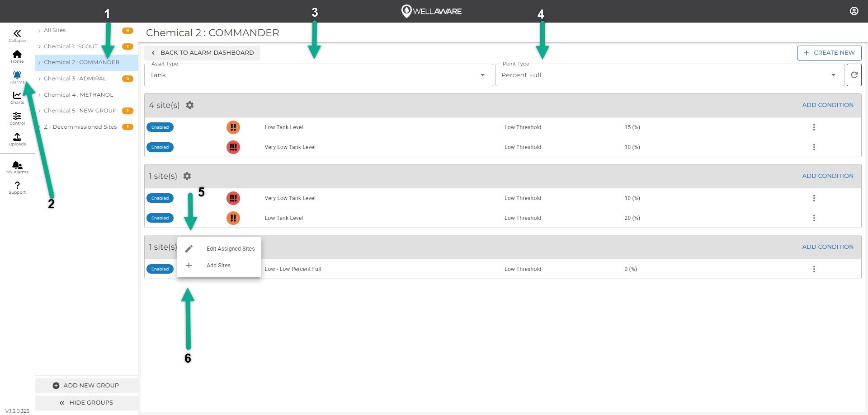Collapse the left navigation sidebar
Viewport: 868px width, 415px height.
pos(17,36)
